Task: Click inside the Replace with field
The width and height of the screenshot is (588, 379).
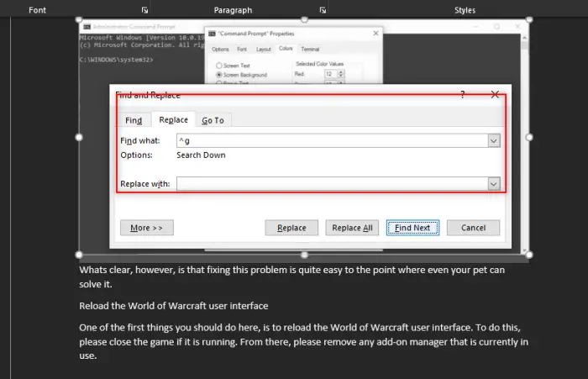Action: click(333, 184)
